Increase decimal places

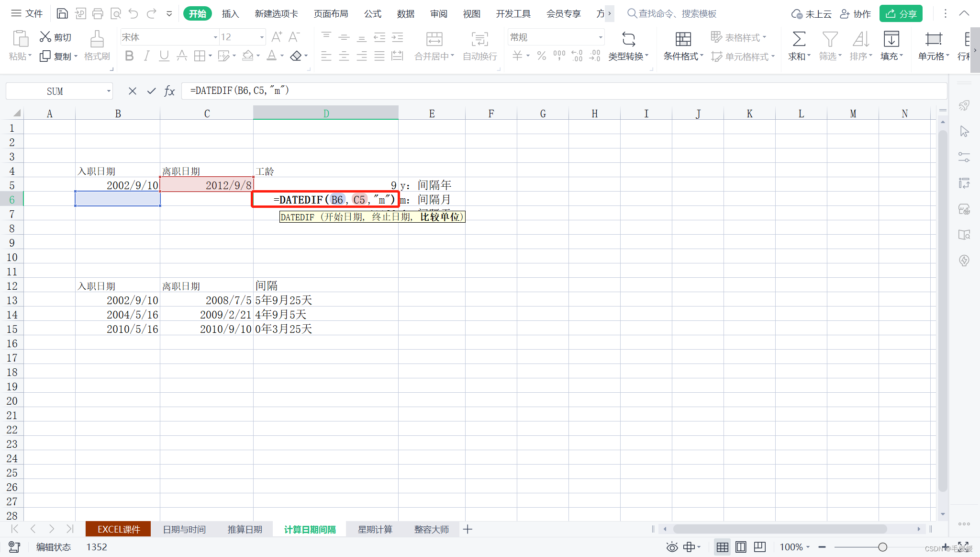577,56
